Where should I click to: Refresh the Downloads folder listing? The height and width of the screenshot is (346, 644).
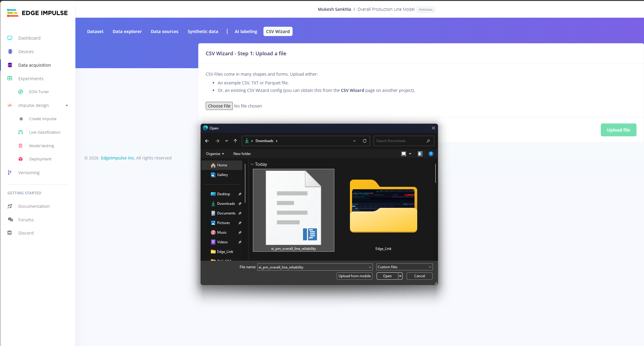(365, 141)
